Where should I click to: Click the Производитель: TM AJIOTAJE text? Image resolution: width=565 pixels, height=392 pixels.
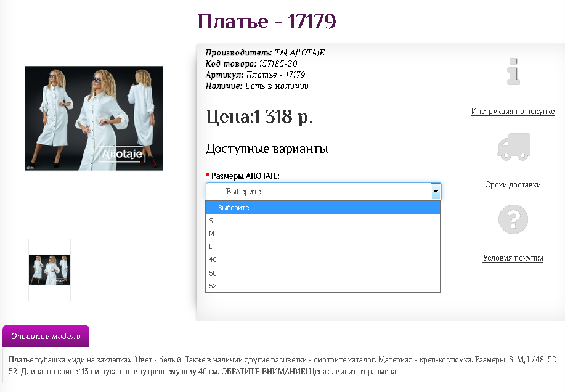[265, 52]
